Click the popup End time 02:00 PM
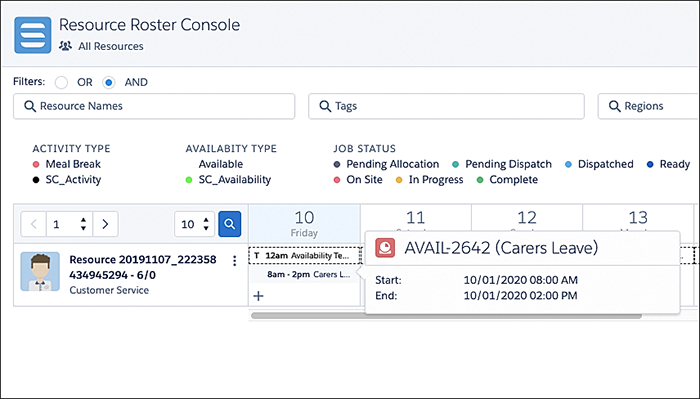This screenshot has width=700, height=399. [x=521, y=295]
